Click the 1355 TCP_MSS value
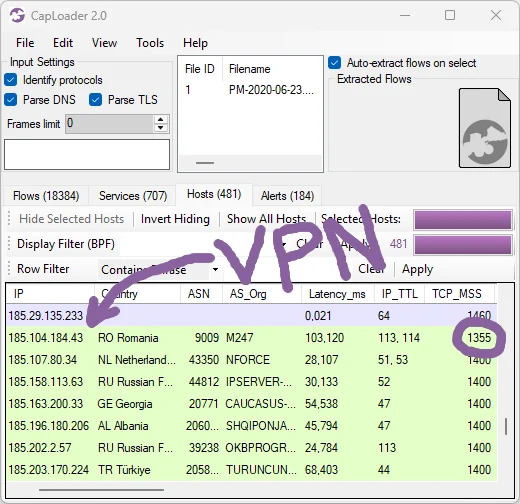The height and width of the screenshot is (504, 520). tap(479, 338)
